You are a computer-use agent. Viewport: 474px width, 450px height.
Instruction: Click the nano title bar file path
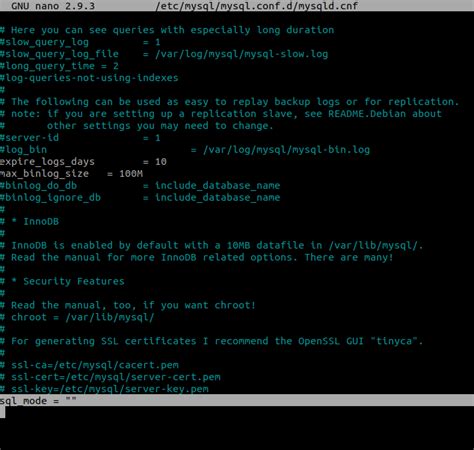[257, 6]
